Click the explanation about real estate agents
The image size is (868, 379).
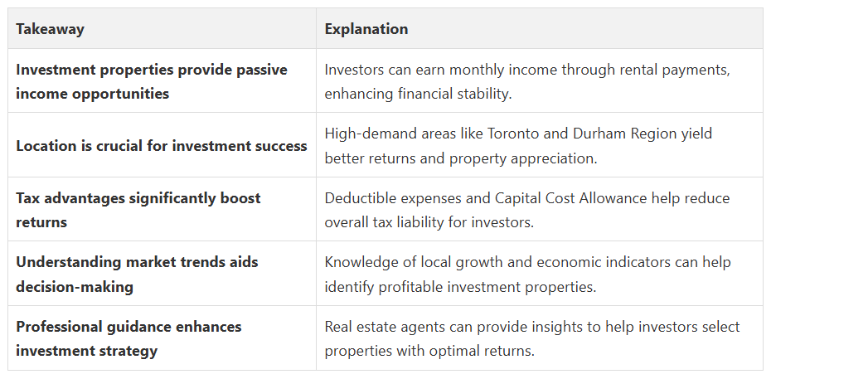coord(531,338)
